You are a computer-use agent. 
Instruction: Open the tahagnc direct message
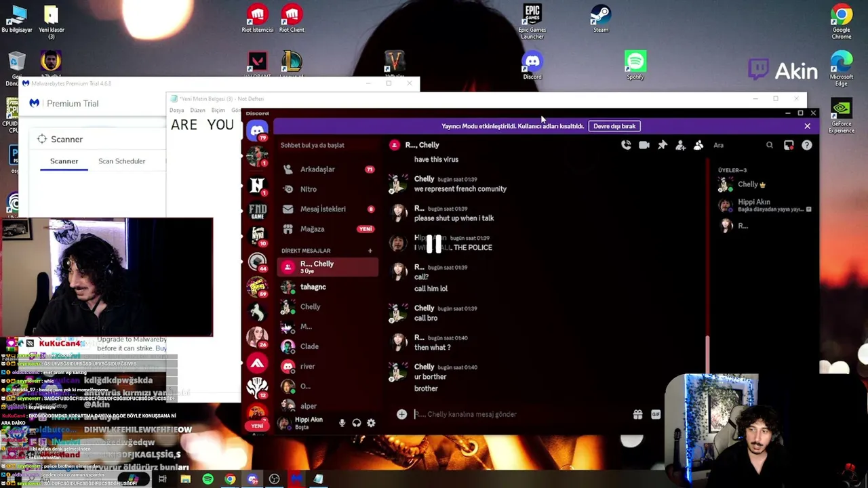tap(328, 287)
